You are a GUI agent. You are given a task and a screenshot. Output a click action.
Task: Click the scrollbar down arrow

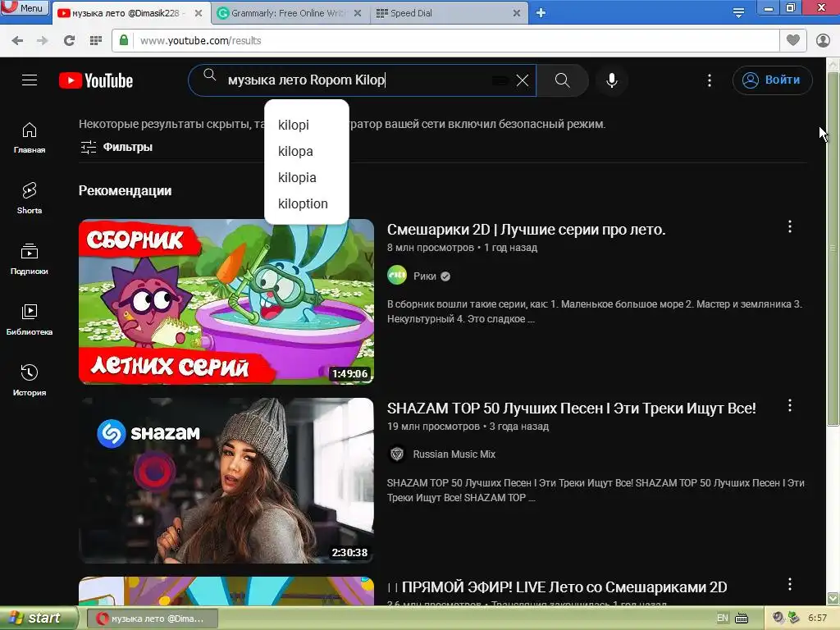(x=833, y=598)
